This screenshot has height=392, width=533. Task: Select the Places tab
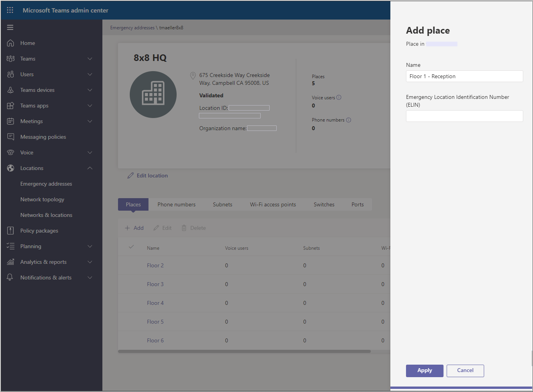click(x=133, y=204)
